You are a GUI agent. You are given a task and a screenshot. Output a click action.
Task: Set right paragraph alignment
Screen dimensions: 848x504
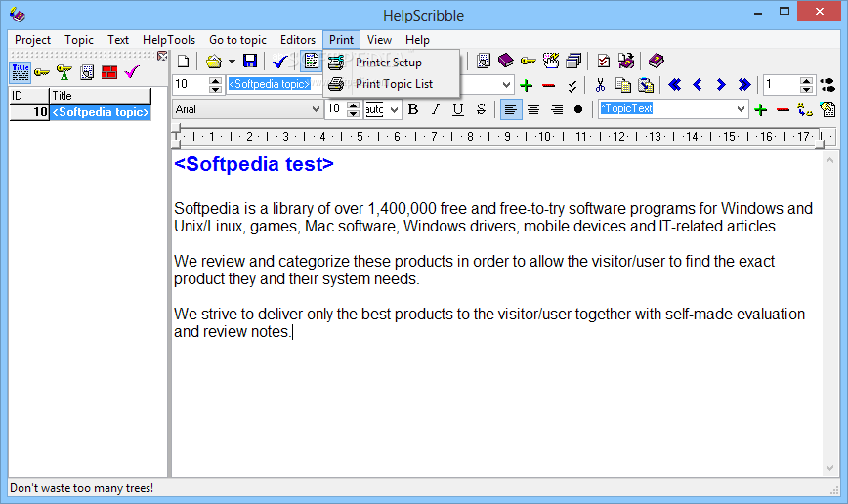[x=556, y=109]
